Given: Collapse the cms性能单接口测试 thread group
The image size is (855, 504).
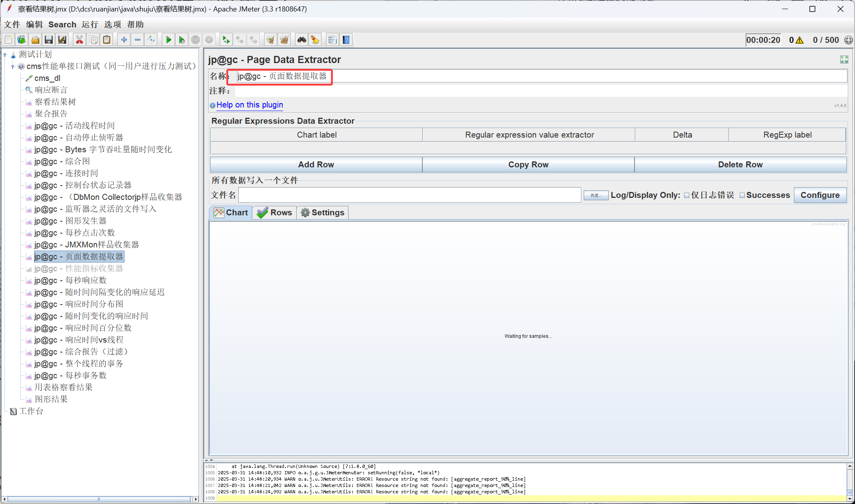Looking at the screenshot, I should click(x=13, y=67).
